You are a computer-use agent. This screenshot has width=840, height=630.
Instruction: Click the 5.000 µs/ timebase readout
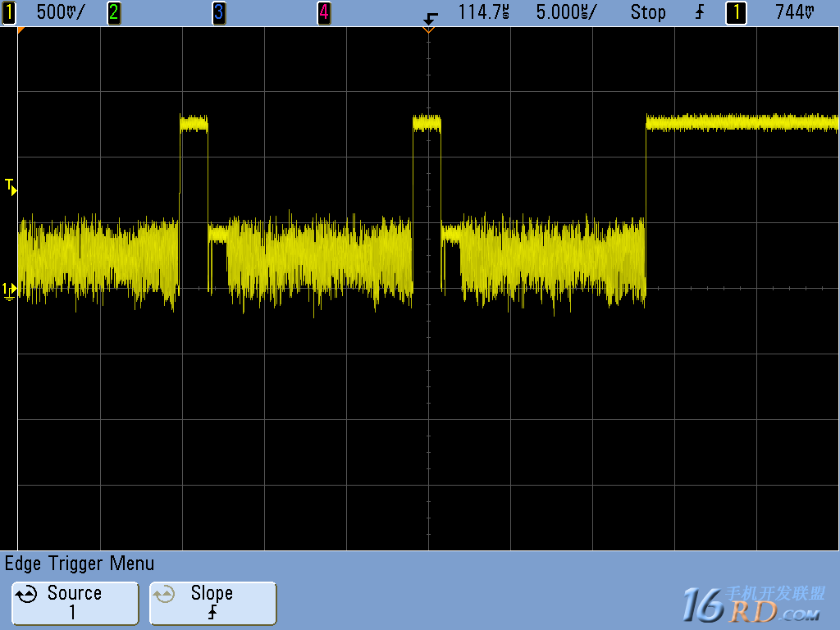566,12
